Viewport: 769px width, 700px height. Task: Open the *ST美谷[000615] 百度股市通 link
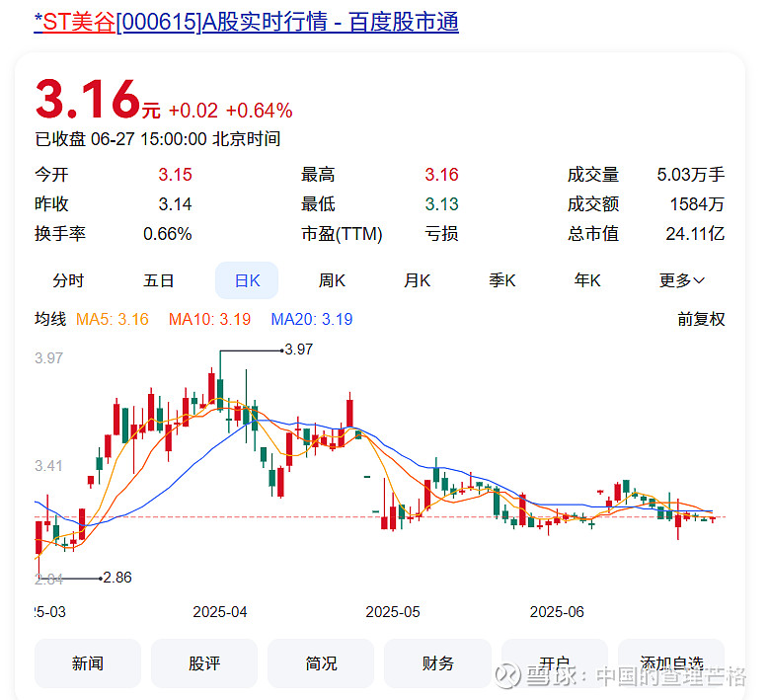point(246,22)
